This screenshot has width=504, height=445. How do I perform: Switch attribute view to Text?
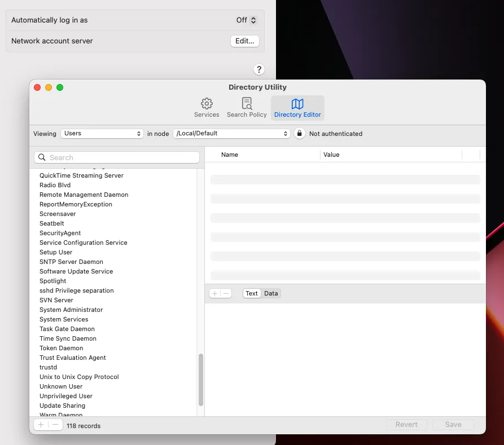click(x=251, y=293)
